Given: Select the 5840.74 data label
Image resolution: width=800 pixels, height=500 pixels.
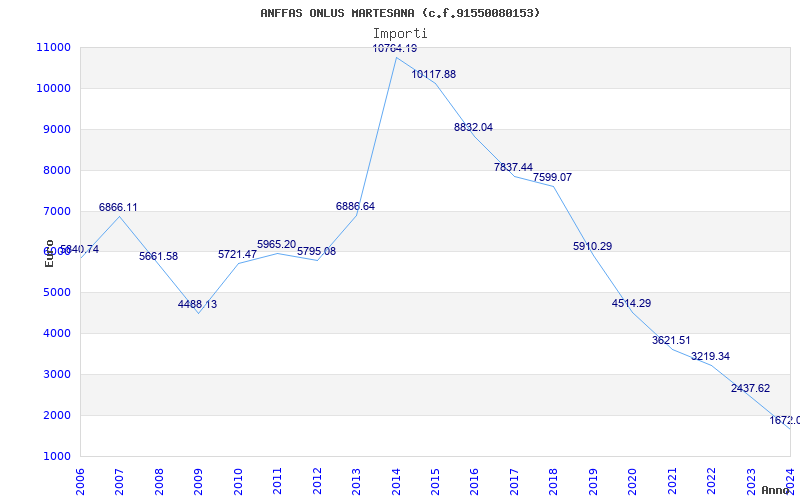Looking at the screenshot, I should click(79, 250).
